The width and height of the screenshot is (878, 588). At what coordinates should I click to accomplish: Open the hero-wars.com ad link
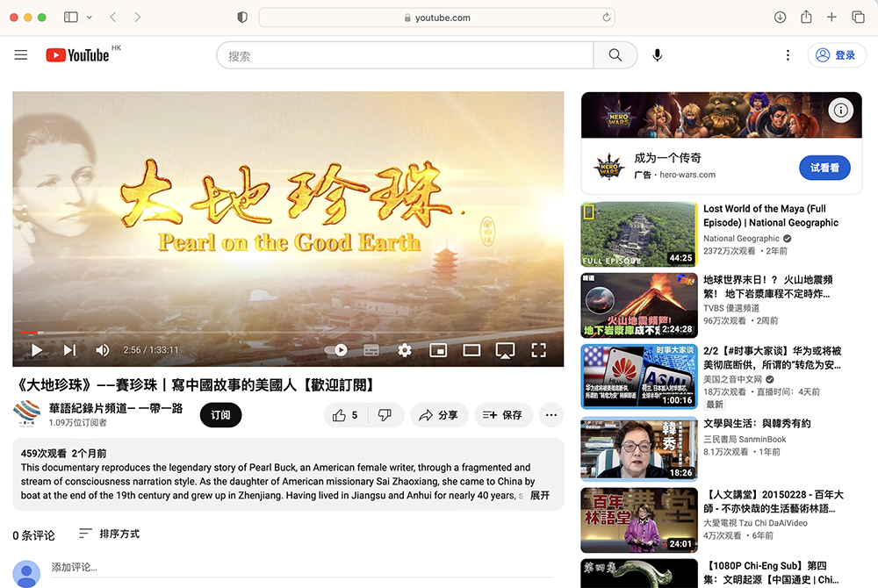[687, 175]
